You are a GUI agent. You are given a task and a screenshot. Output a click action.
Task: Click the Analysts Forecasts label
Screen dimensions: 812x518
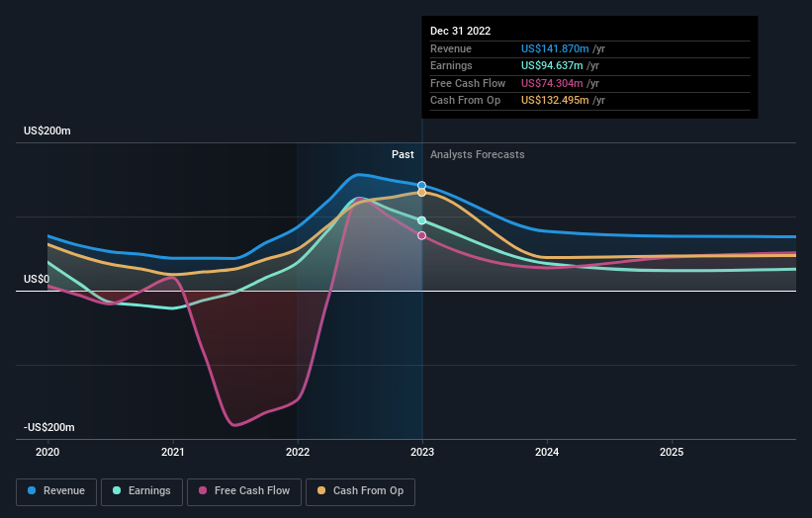[478, 154]
